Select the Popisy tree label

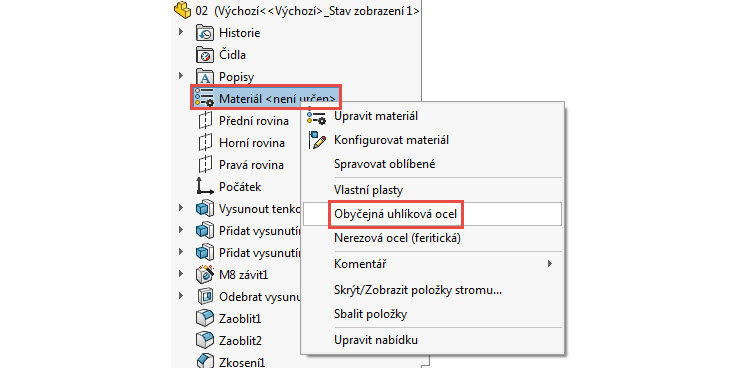pos(236,77)
